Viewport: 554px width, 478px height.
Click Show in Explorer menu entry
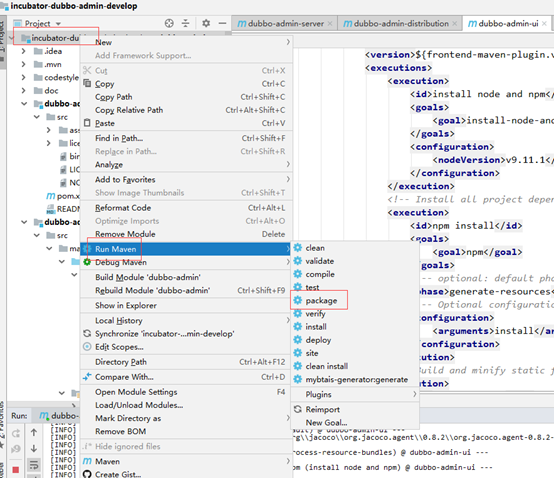tap(125, 306)
